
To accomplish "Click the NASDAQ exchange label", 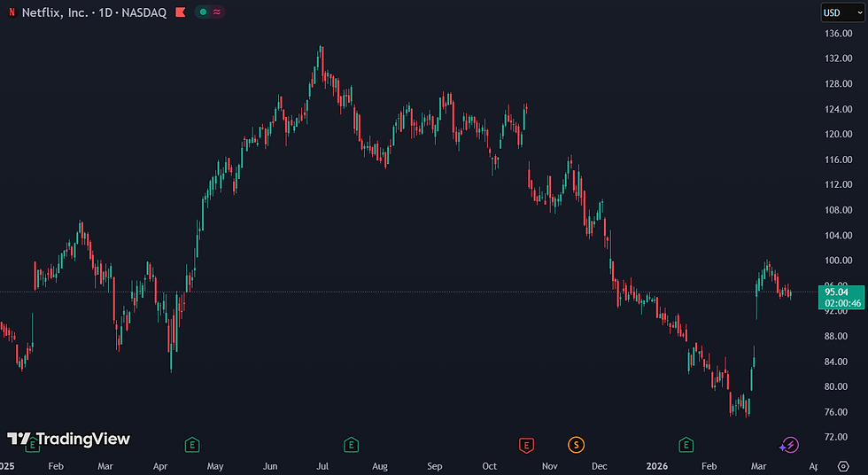I will click(143, 12).
